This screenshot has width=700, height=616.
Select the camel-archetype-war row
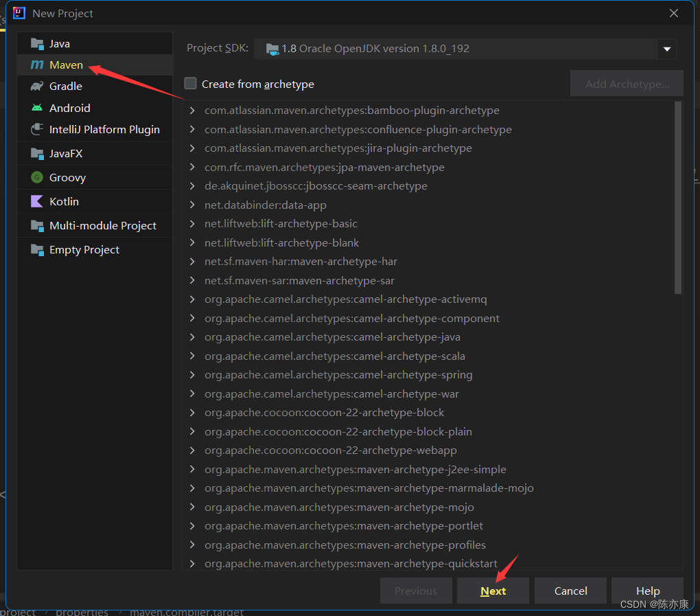(x=428, y=393)
